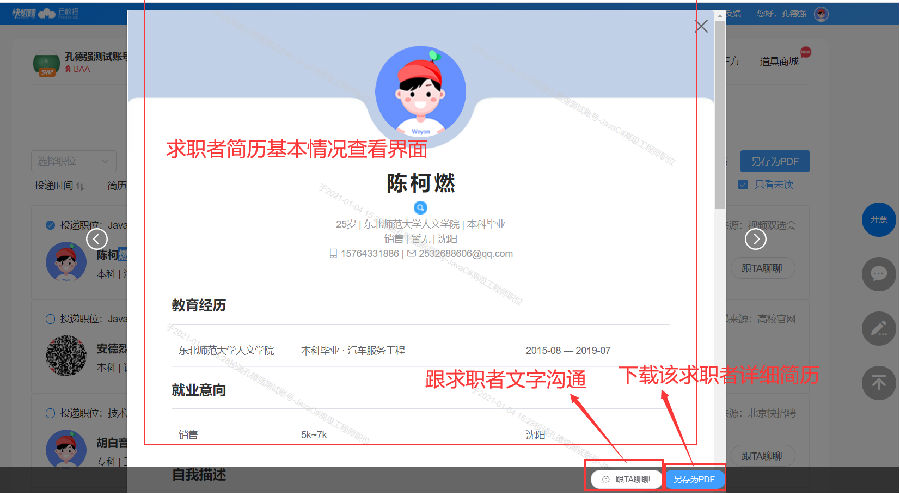Click the save-as-PDF button in the background page
This screenshot has height=493, width=899.
pos(775,161)
